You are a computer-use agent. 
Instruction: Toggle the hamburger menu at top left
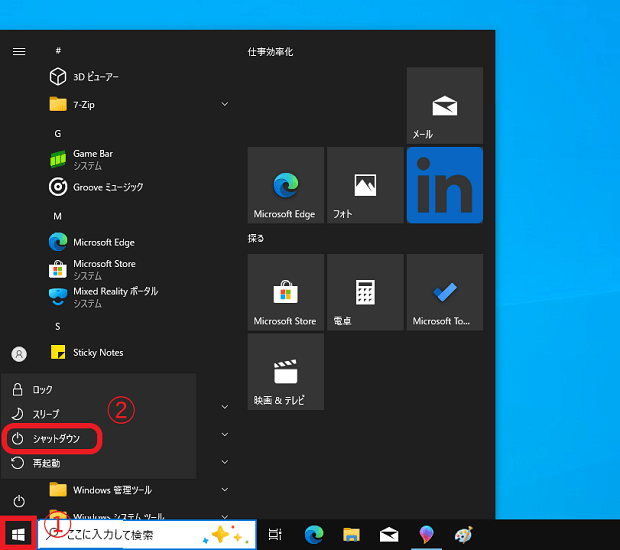(x=19, y=51)
